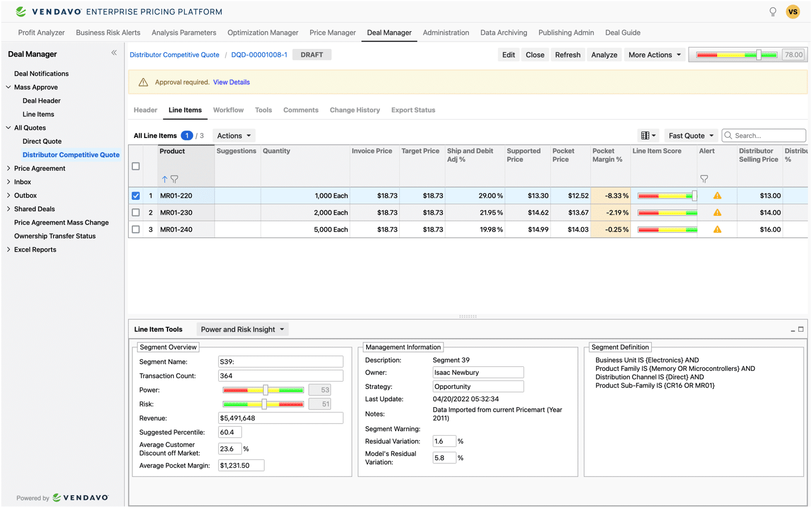Screen dimensions: 812x510
Task: Click the VS user avatar icon
Action: 793,11
